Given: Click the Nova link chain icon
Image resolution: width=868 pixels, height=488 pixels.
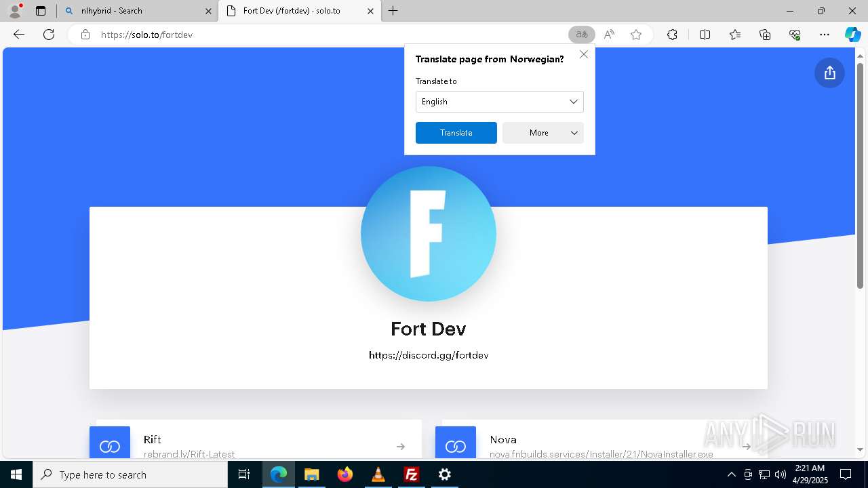Looking at the screenshot, I should coord(456,445).
